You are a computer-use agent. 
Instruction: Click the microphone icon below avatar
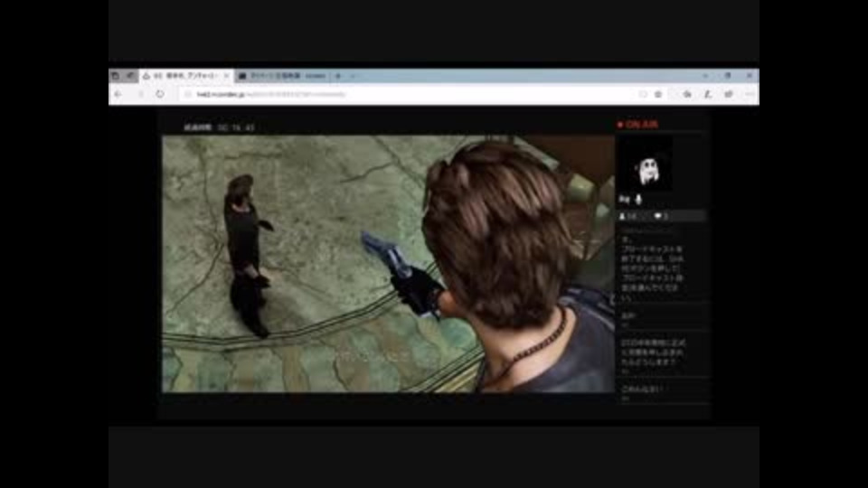click(638, 199)
